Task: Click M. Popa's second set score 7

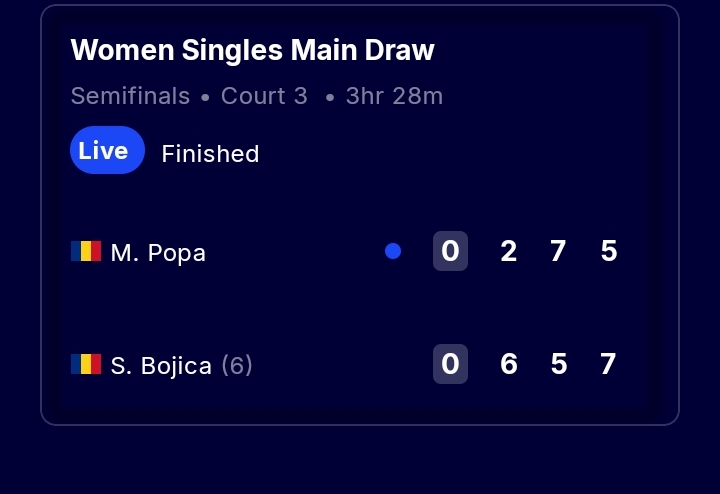Action: click(558, 251)
